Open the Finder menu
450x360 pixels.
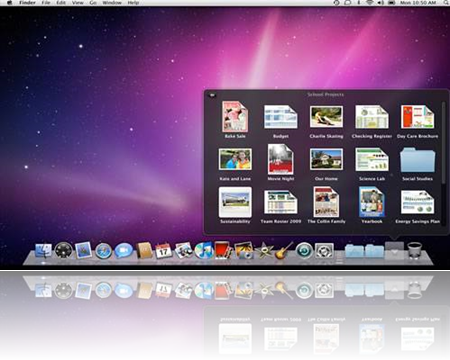click(x=27, y=3)
